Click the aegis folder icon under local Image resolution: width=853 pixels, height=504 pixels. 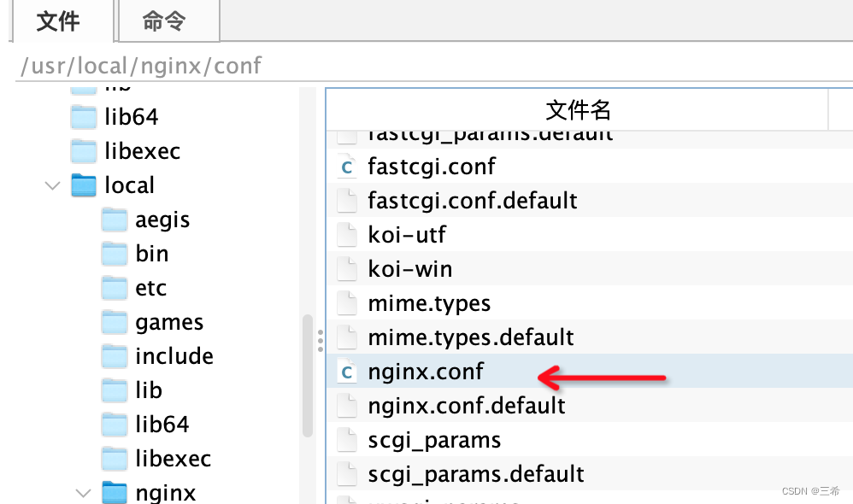pyautogui.click(x=114, y=220)
